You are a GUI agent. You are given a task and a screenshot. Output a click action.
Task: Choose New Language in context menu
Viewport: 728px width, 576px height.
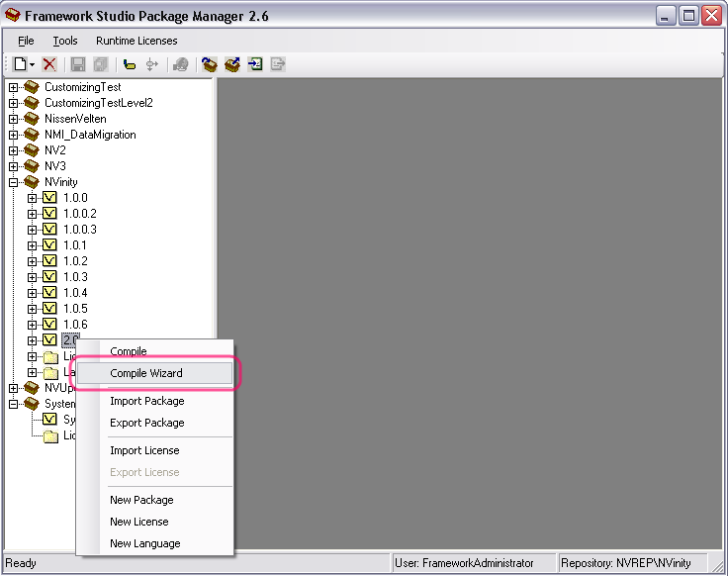[x=154, y=543]
